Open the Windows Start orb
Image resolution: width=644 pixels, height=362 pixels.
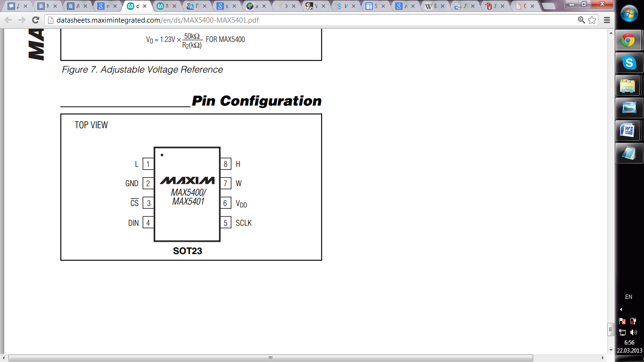(x=629, y=14)
